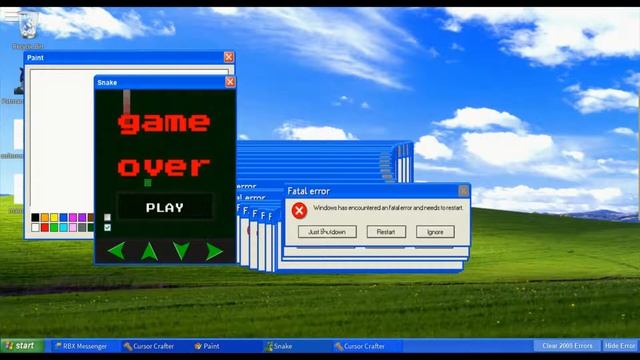
Task: Pick the bright green color in Paint palette
Action: [54, 227]
